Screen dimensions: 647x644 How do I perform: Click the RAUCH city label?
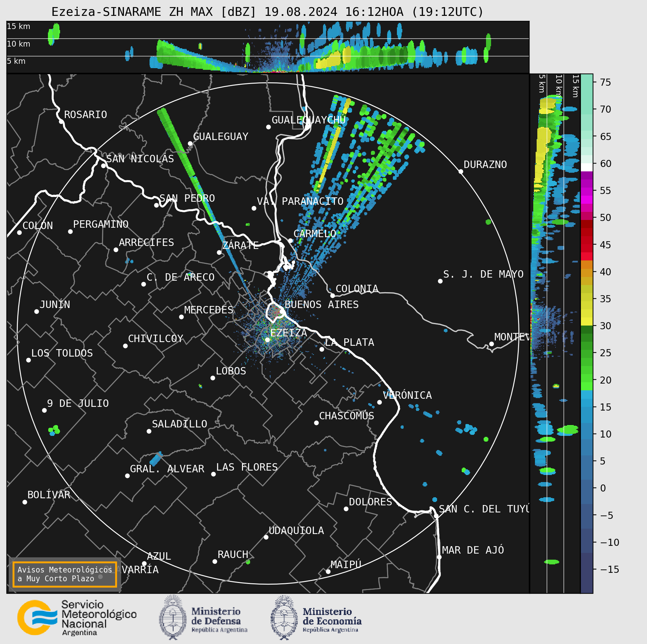click(233, 555)
